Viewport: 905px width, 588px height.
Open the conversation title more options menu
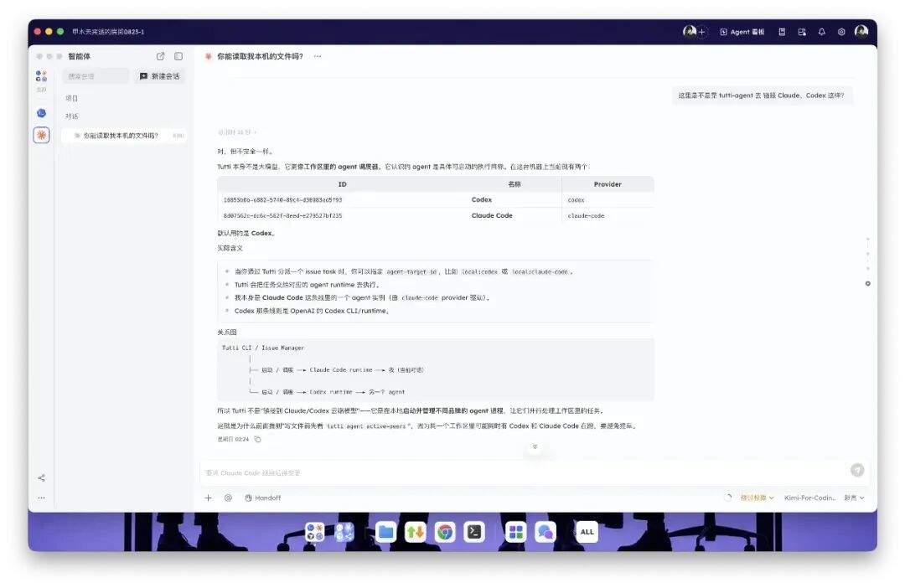tap(318, 57)
